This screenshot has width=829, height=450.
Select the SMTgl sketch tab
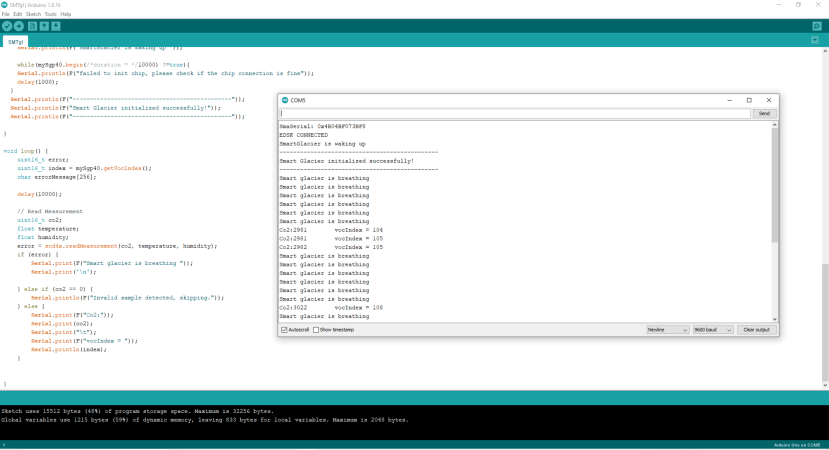point(15,42)
